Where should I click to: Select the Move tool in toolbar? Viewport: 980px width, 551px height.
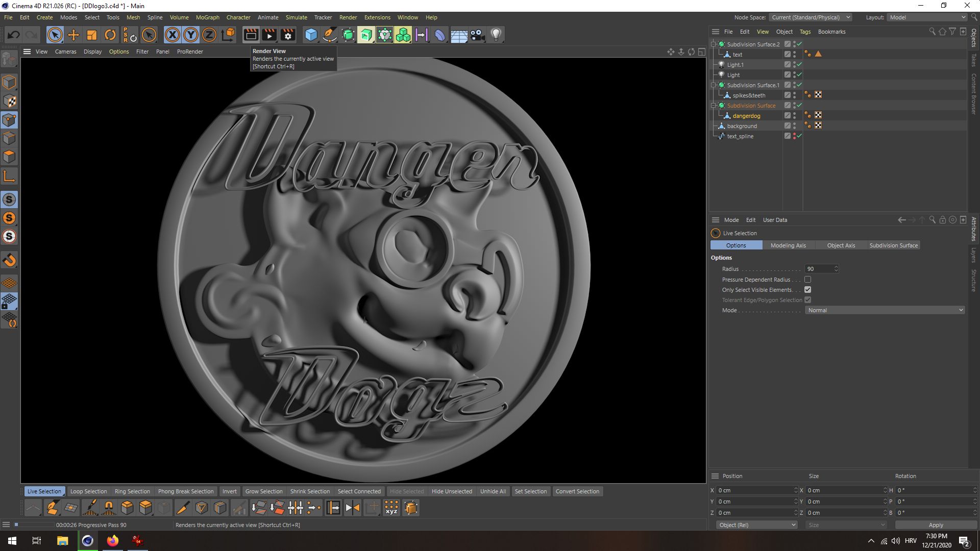73,35
